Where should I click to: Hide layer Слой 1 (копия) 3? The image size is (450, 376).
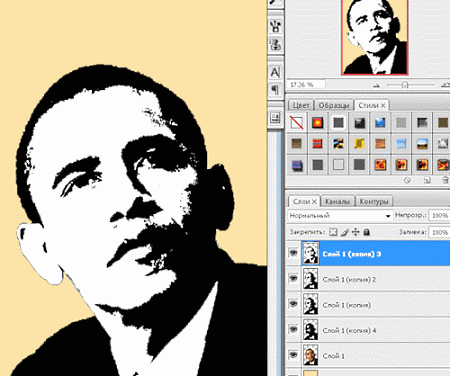tap(293, 253)
